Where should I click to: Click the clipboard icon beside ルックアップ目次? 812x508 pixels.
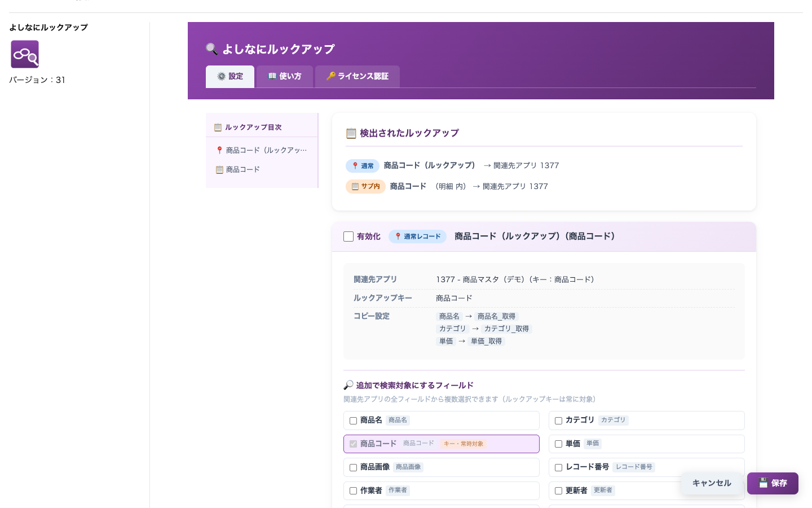[218, 128]
